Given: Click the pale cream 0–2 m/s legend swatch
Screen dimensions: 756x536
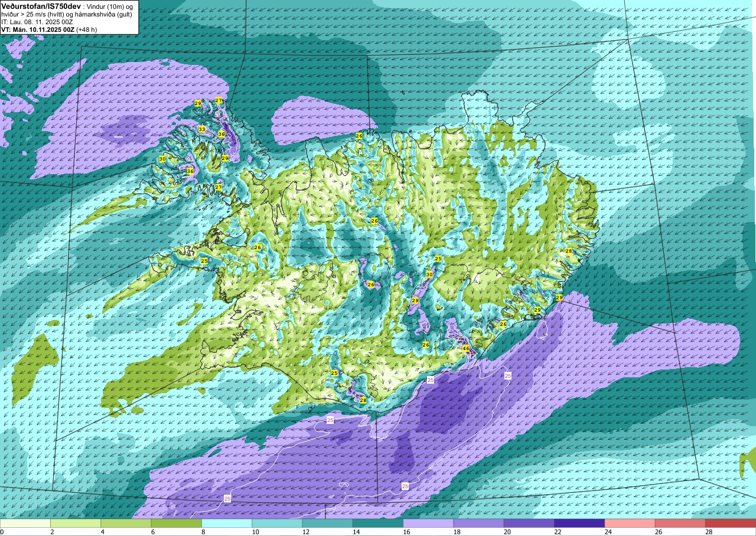Looking at the screenshot, I should [x=25, y=523].
